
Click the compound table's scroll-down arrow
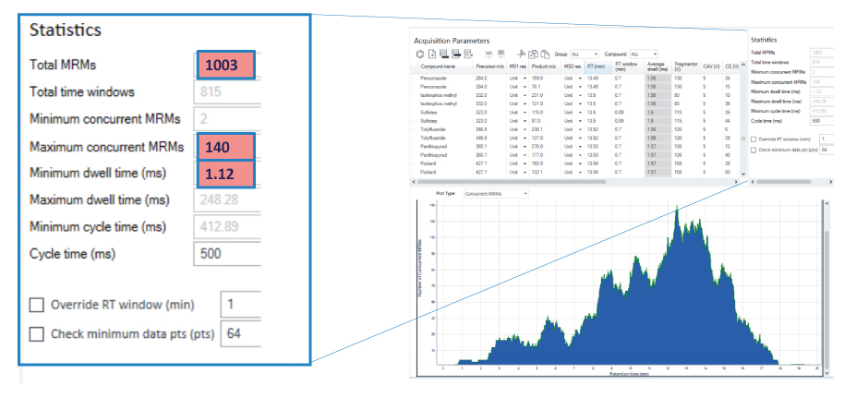click(743, 174)
